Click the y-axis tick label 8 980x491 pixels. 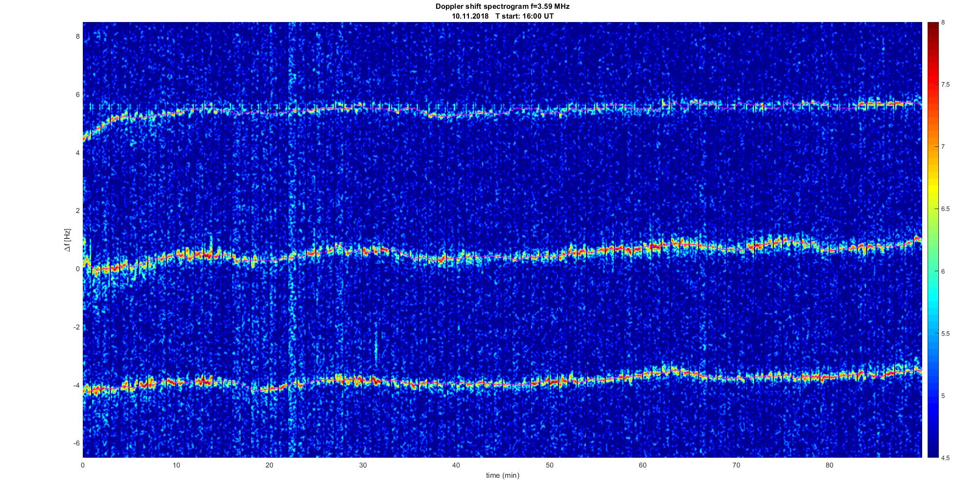[77, 36]
